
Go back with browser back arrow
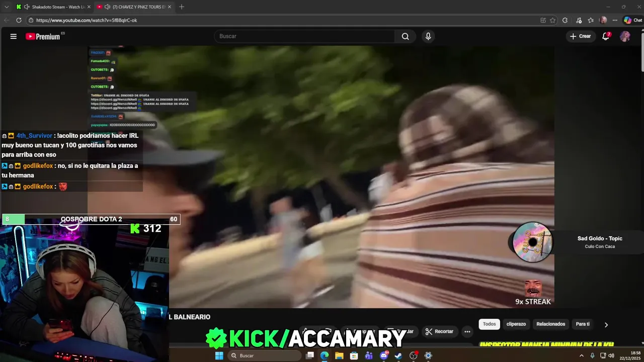[x=7, y=20]
